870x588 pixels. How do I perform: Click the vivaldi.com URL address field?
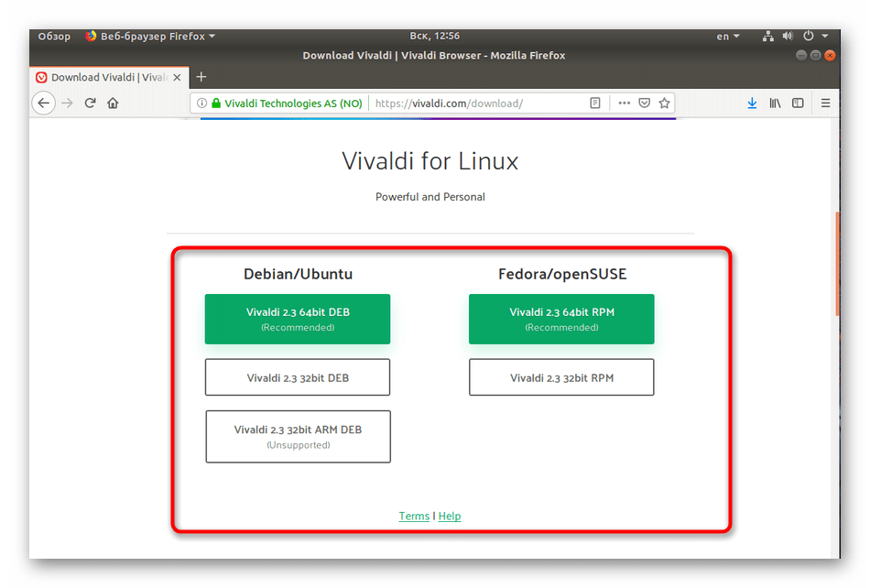tap(476, 103)
